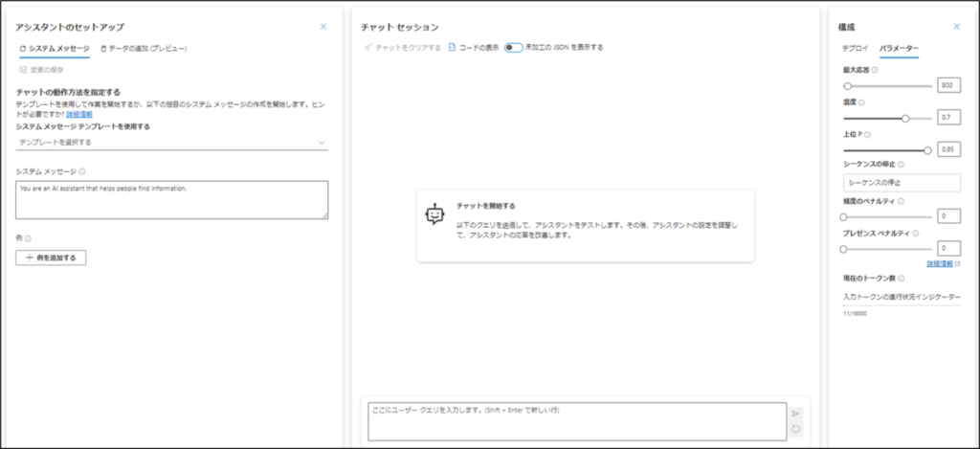The image size is (980, 449).
Task: Click the チャットを開始する card title
Action: [x=485, y=205]
